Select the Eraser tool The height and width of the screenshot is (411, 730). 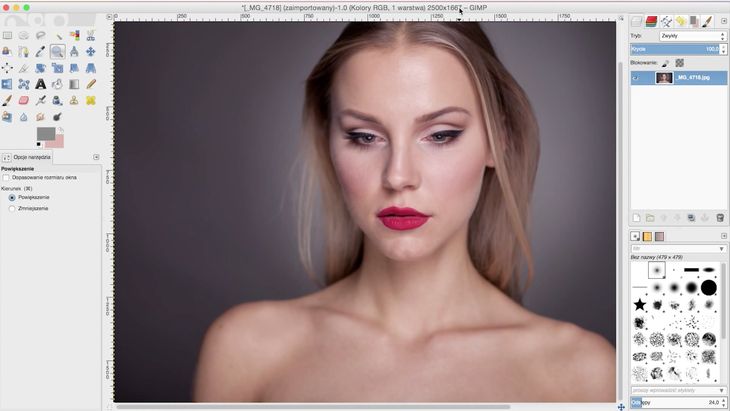click(x=24, y=101)
